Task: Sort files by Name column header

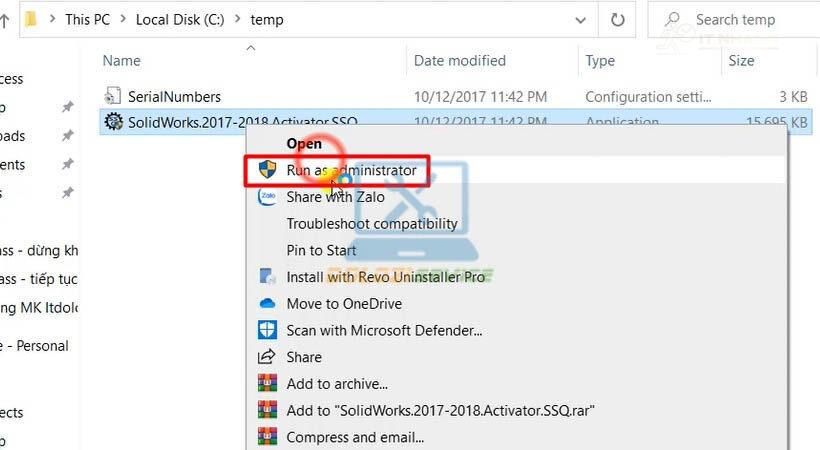Action: tap(122, 61)
